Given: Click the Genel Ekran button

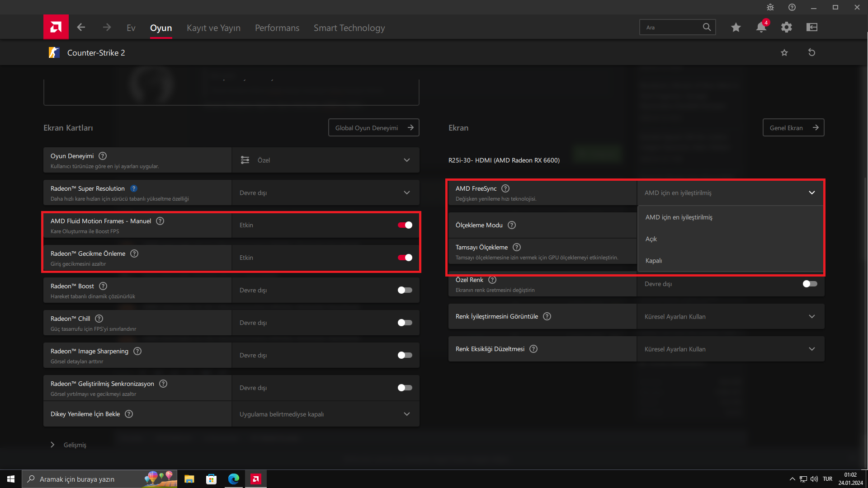Looking at the screenshot, I should tap(793, 128).
